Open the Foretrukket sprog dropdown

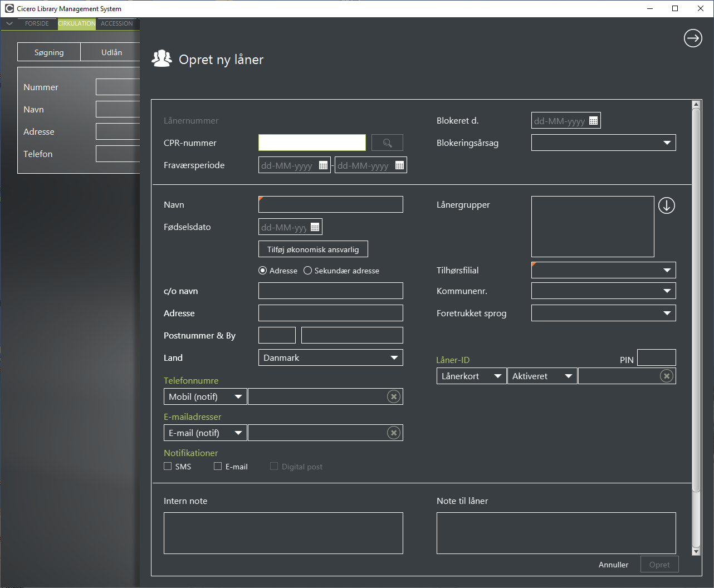[604, 313]
